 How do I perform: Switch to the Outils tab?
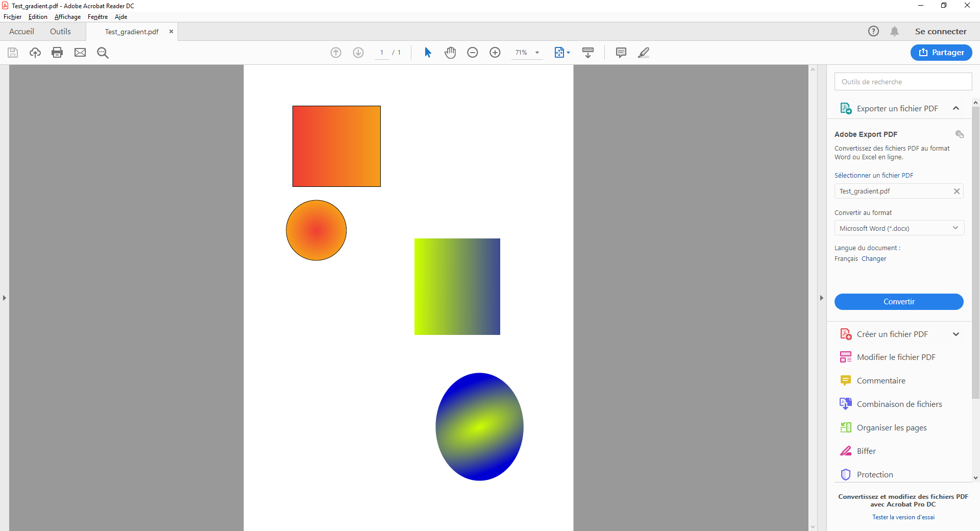tap(60, 32)
